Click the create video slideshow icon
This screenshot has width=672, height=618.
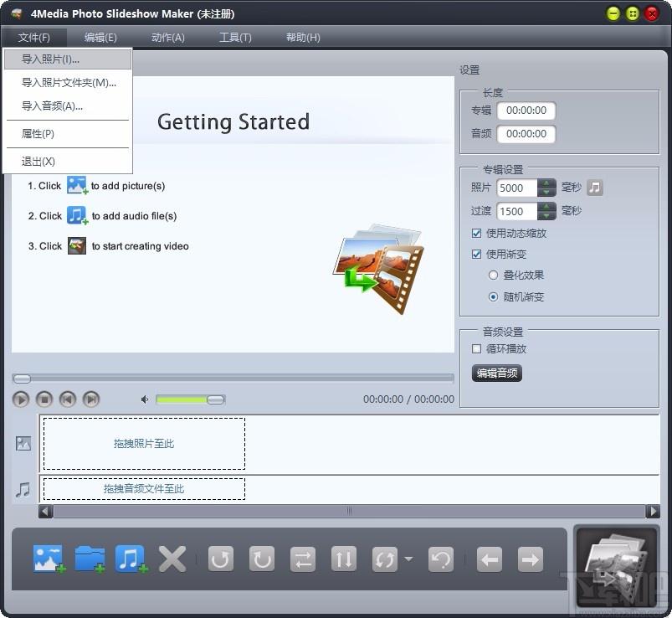pos(617,565)
